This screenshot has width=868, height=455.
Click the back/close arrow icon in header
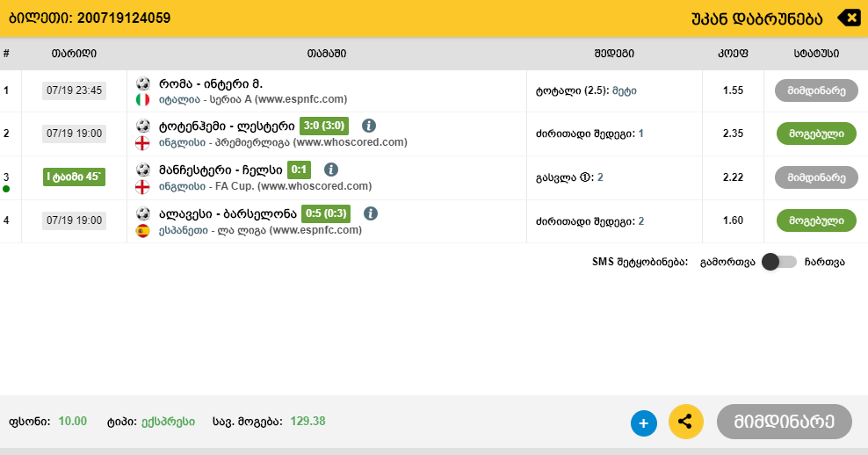848,18
